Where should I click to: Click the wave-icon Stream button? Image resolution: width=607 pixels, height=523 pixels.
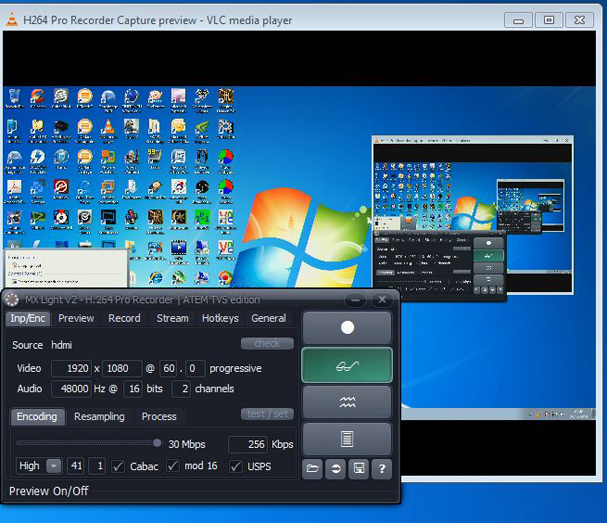click(347, 402)
